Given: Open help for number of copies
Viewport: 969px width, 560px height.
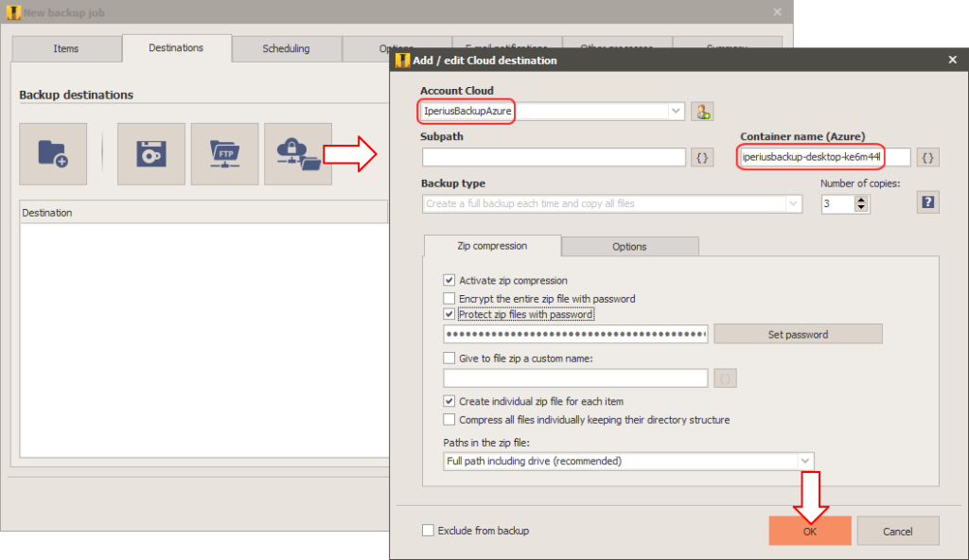Looking at the screenshot, I should (x=927, y=202).
